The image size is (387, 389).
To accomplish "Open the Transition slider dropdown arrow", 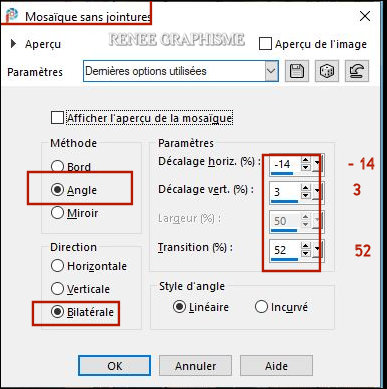I will coord(317,250).
